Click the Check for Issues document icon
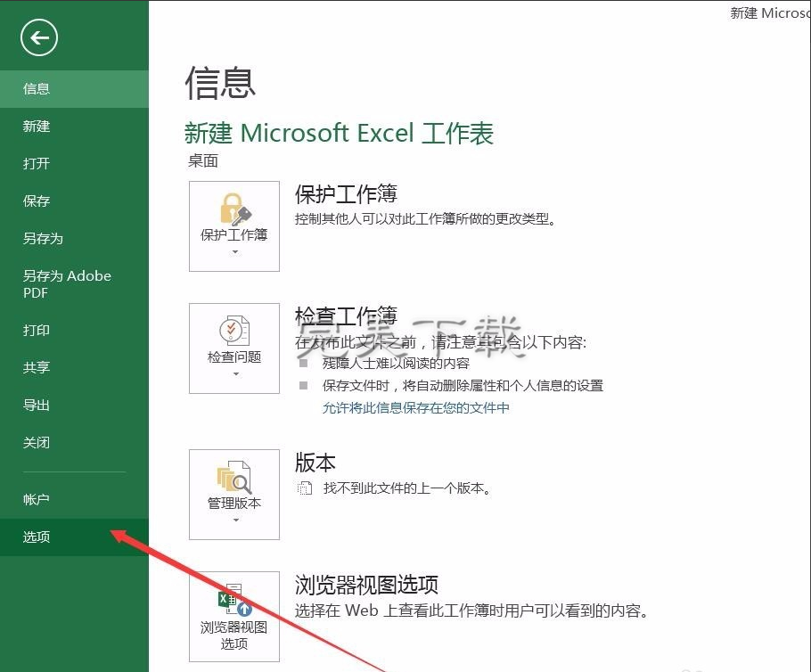The image size is (811, 672). (x=234, y=331)
